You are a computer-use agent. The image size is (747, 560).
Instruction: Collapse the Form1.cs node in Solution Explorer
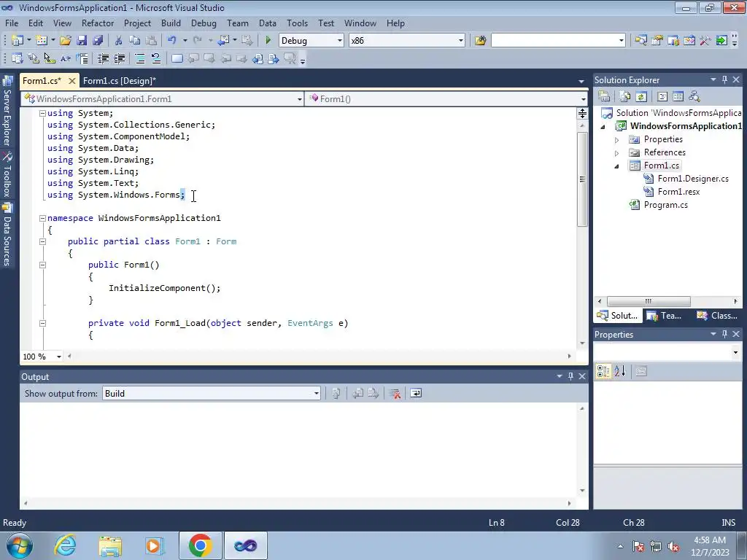pos(616,166)
